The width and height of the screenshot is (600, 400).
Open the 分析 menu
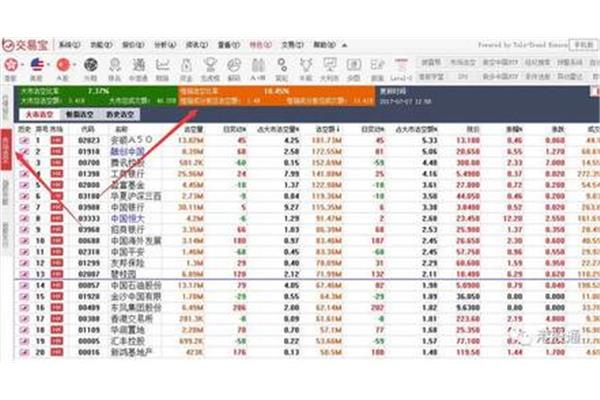[165, 45]
